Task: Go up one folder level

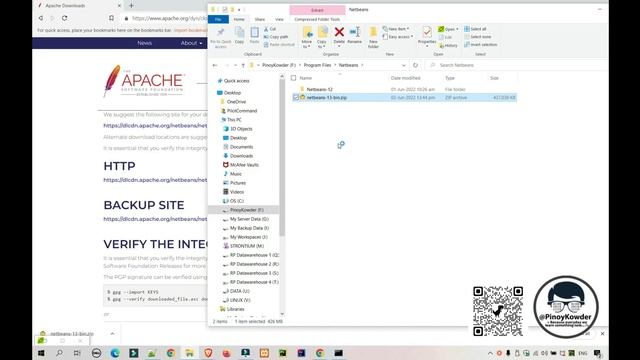Action: point(243,65)
